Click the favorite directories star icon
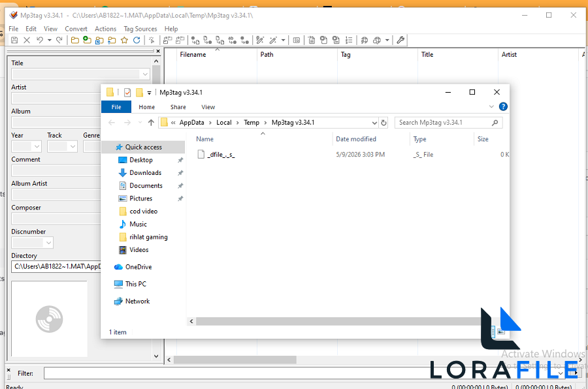588x389 pixels. click(x=124, y=40)
